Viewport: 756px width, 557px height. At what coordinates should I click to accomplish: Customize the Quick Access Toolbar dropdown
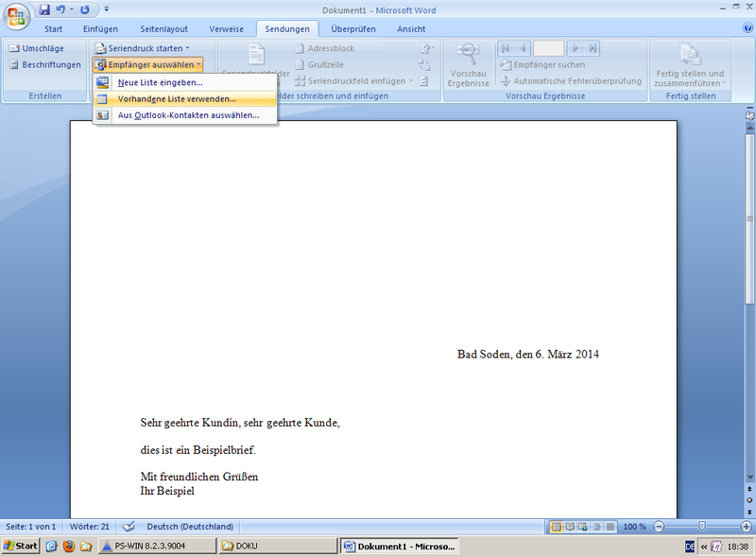click(x=107, y=9)
